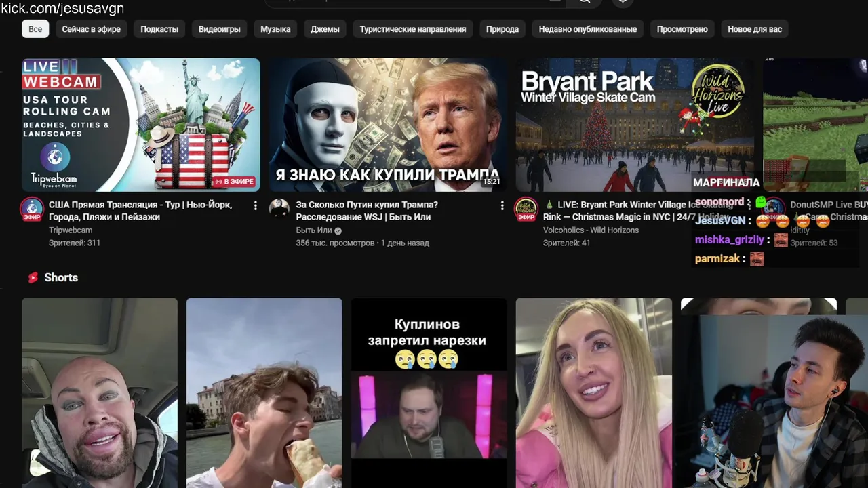Screen dimensions: 868x488
Task: Click mishka_grizliy username in chat overlay
Action: pos(729,240)
